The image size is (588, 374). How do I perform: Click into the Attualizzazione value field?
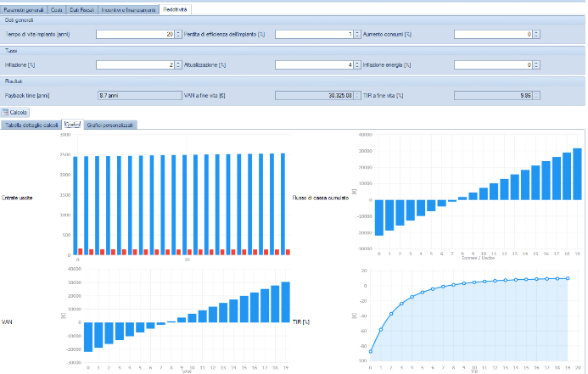point(313,64)
